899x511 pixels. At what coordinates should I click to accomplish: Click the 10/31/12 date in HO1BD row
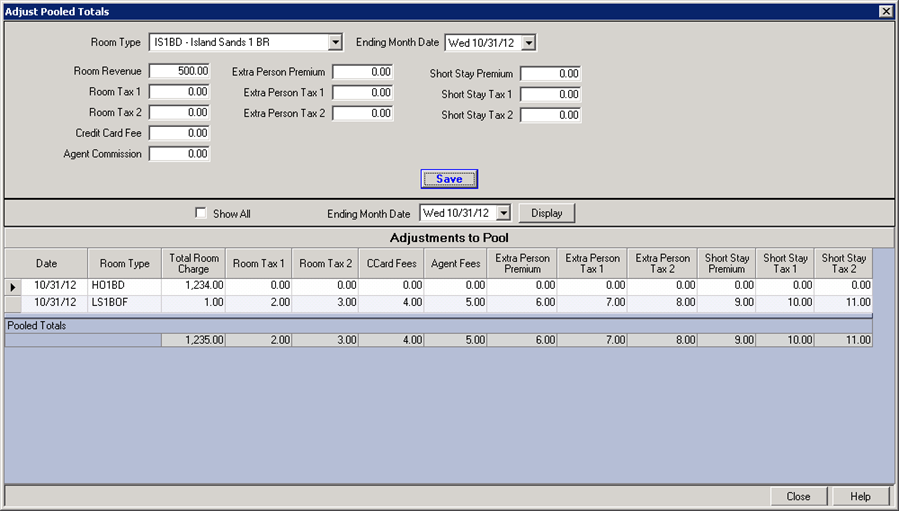(55, 286)
